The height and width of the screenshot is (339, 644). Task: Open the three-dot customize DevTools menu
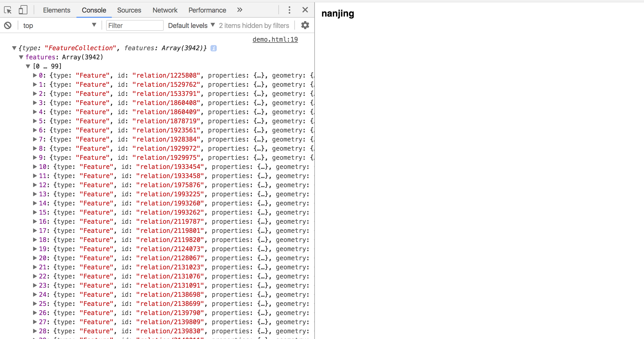click(289, 10)
